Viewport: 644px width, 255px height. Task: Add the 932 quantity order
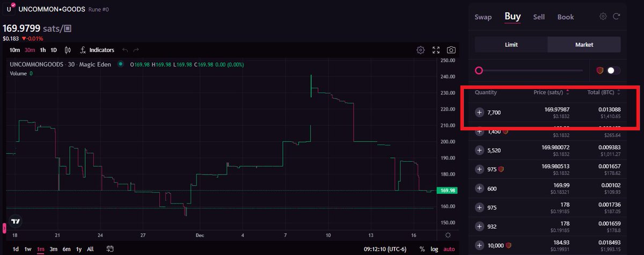coord(479,227)
